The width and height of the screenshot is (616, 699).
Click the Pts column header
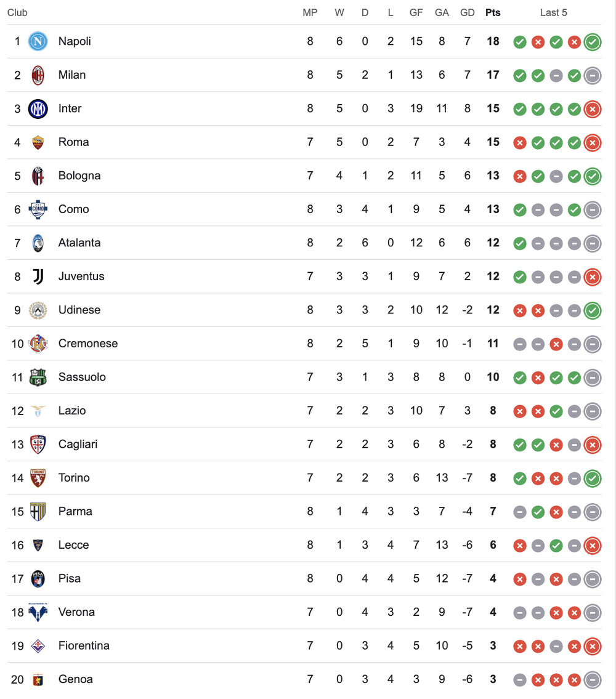click(493, 12)
